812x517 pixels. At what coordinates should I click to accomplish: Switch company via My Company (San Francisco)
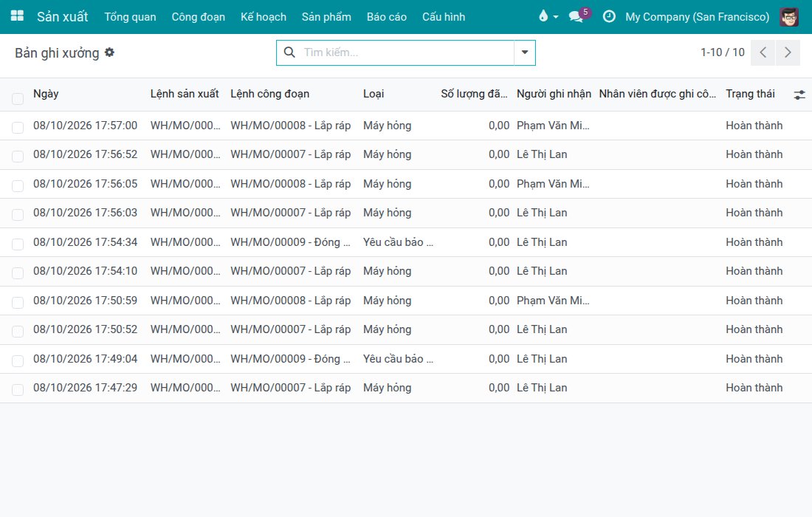click(x=697, y=16)
